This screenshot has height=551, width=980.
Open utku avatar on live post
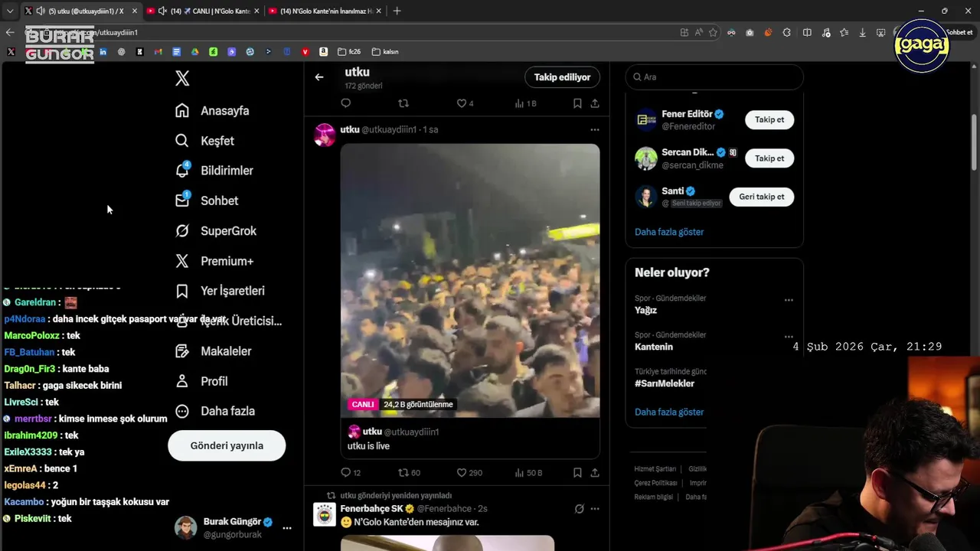[x=325, y=135]
